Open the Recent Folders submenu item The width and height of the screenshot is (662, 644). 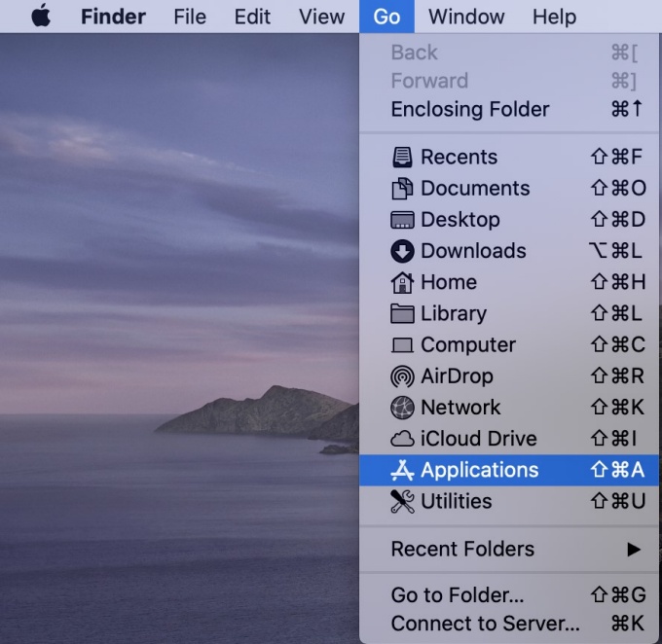(509, 549)
